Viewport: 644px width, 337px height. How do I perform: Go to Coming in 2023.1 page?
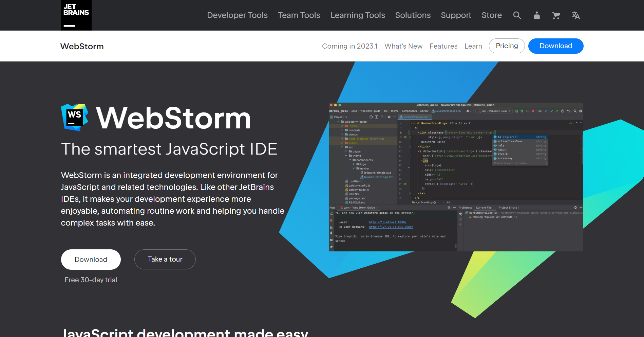349,46
